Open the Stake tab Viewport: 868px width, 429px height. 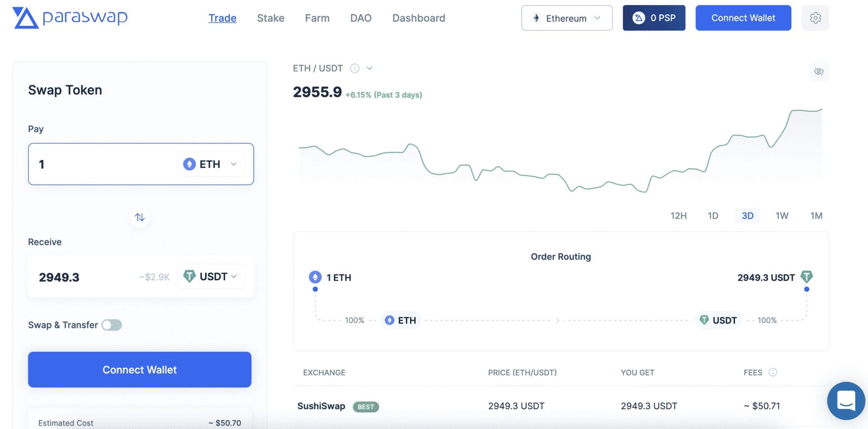pyautogui.click(x=271, y=18)
